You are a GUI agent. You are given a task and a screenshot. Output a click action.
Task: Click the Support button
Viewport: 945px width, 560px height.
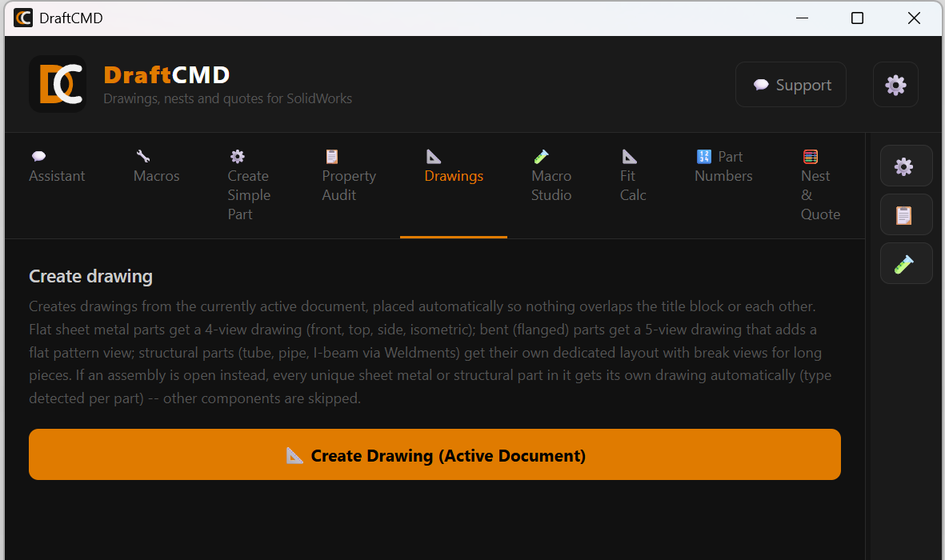point(791,84)
